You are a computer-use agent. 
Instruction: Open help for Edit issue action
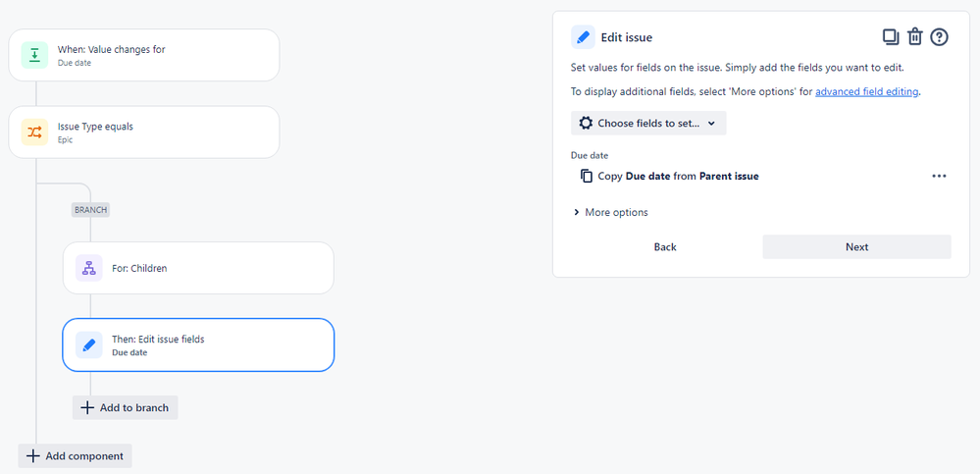[940, 37]
